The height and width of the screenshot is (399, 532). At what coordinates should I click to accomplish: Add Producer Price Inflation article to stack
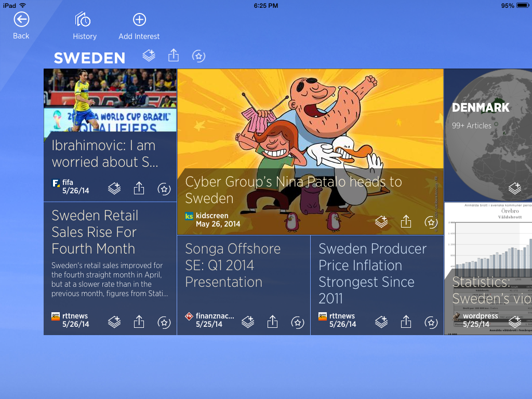tap(381, 322)
